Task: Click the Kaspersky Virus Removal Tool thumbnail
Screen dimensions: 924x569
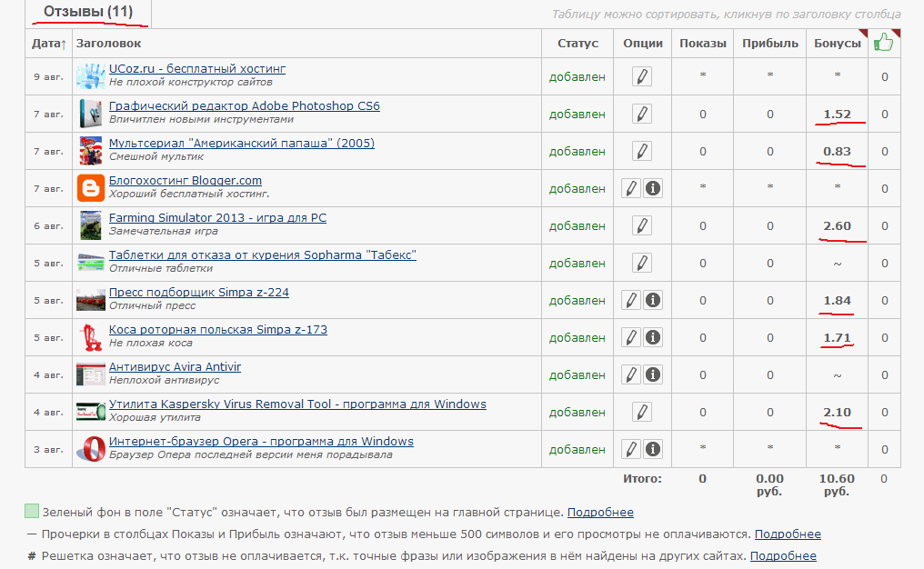Action: pos(91,412)
